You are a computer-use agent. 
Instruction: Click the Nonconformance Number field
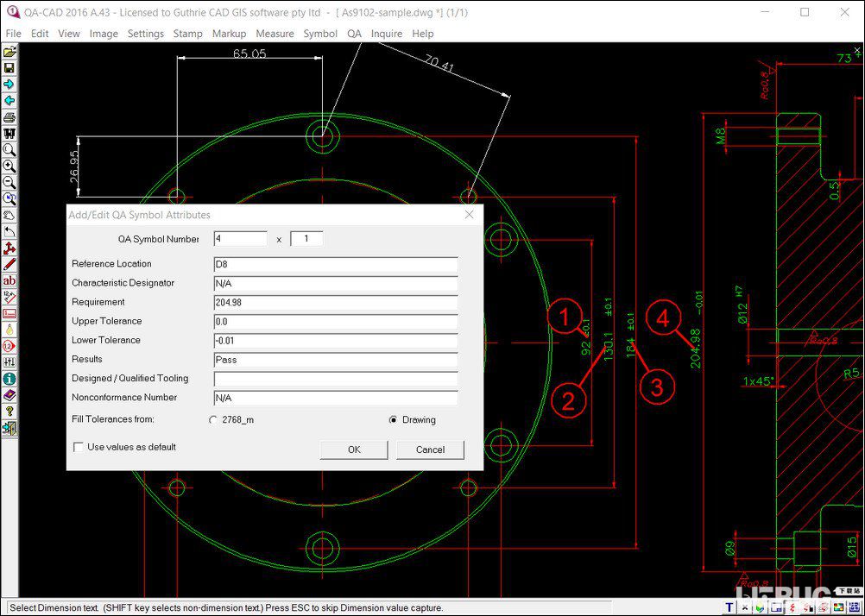coord(336,398)
